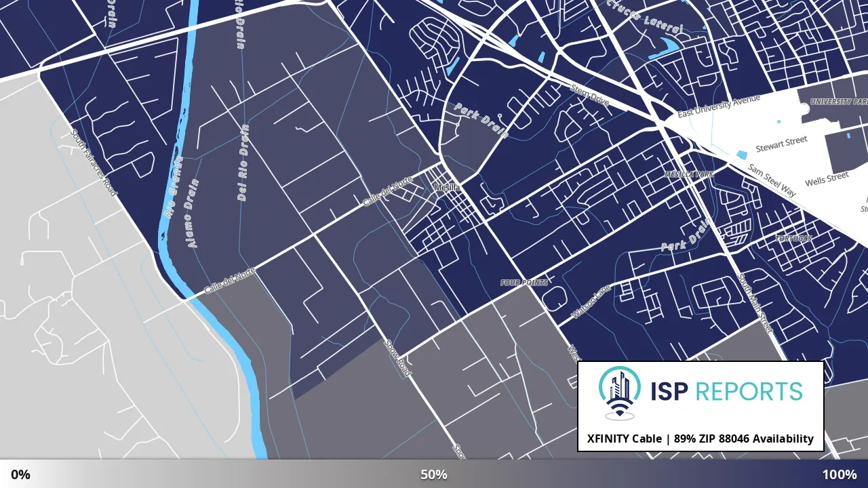
Task: Click the 0% label on the legend bar
Action: click(20, 474)
